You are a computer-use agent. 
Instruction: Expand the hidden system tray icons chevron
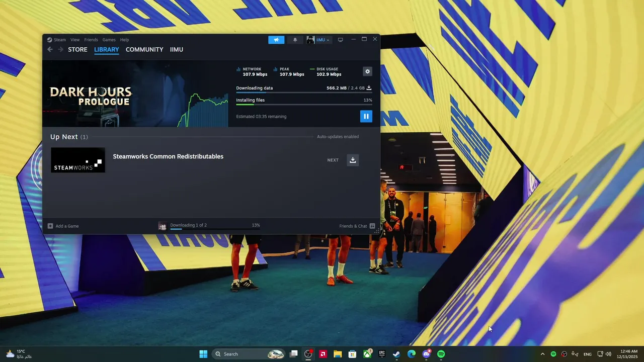pos(542,354)
